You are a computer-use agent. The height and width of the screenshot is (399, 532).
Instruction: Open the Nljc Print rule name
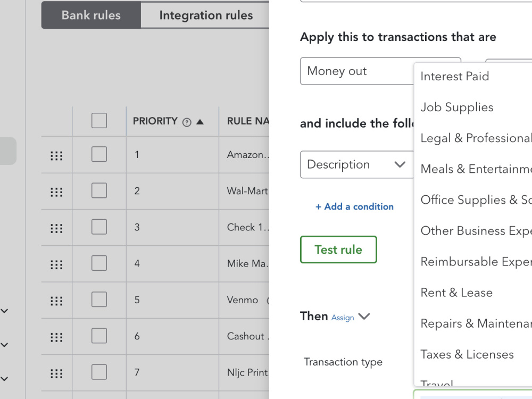coord(248,372)
